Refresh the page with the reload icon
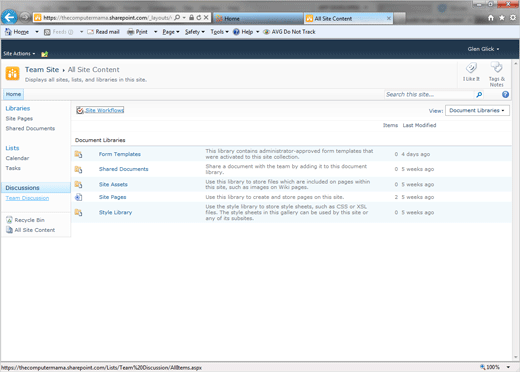This screenshot has width=520, height=372. pyautogui.click(x=199, y=17)
